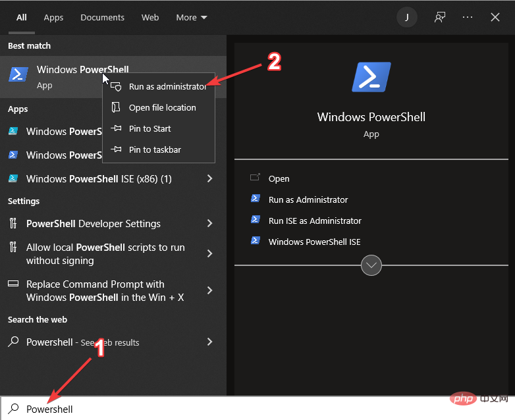Click Windows PowerShell ISE in right pane
This screenshot has width=515, height=420.
(x=314, y=242)
